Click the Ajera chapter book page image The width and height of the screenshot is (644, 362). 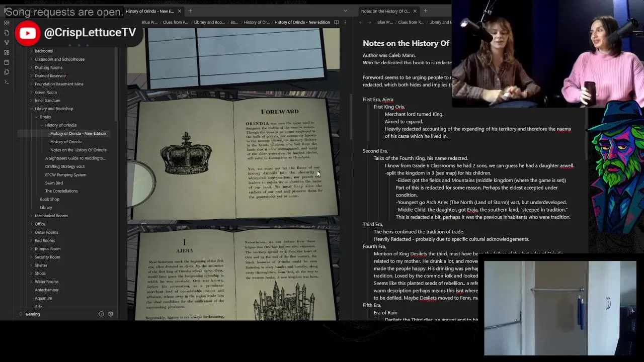pos(233,273)
